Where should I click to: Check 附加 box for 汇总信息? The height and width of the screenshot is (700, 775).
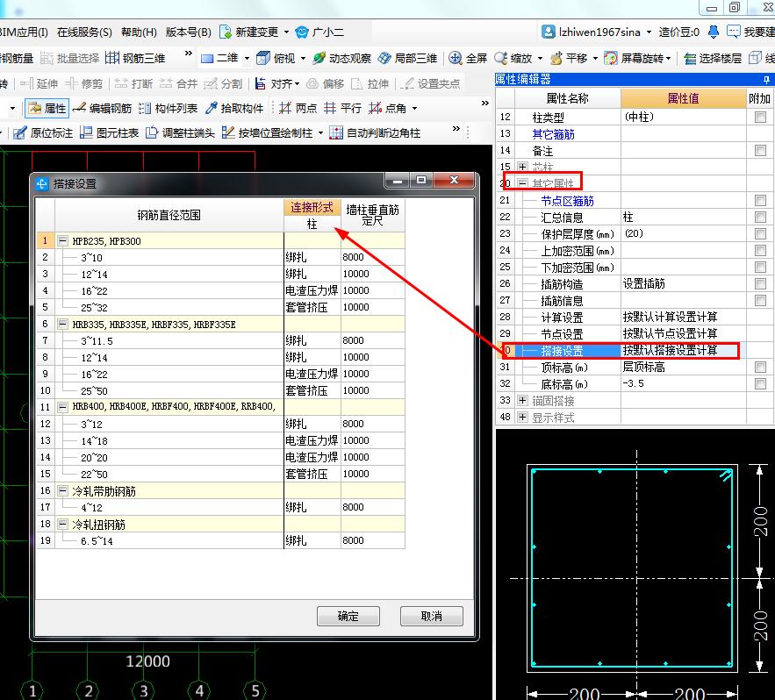tap(760, 218)
